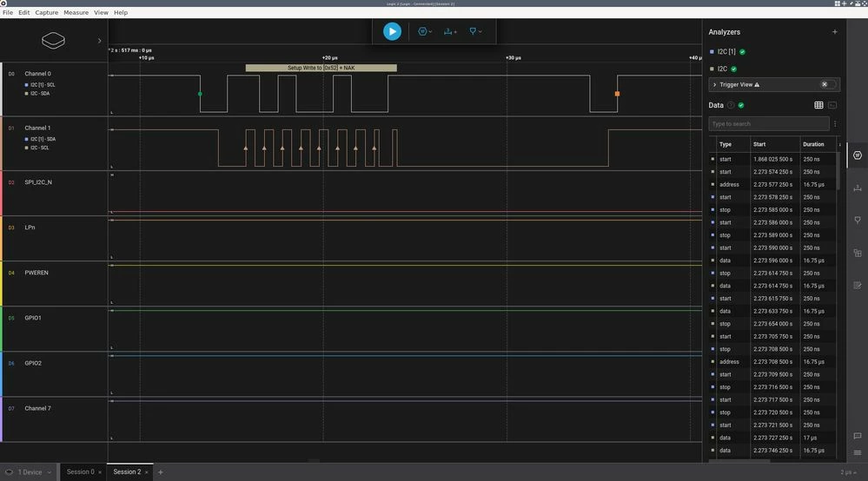The height and width of the screenshot is (481, 868).
Task: Switch data view to terminal icon
Action: pyautogui.click(x=832, y=105)
